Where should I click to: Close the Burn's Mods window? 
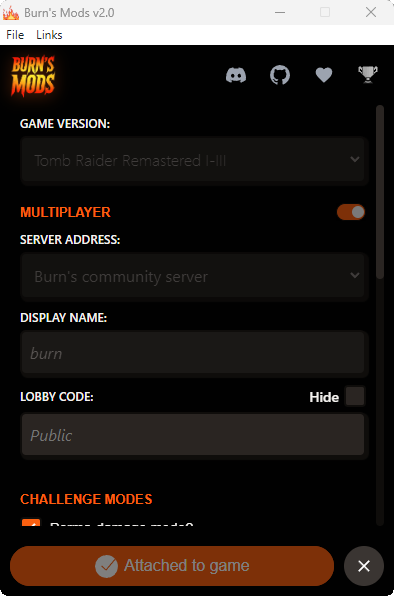(371, 12)
